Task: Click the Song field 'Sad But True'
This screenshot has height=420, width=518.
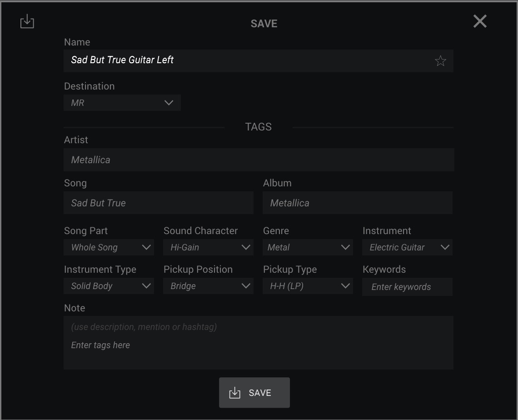Action: pyautogui.click(x=159, y=203)
